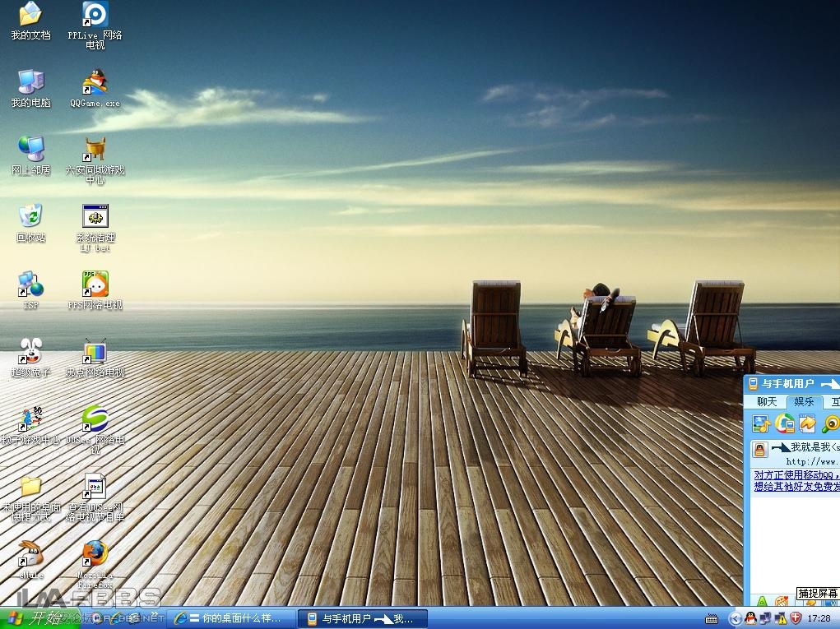840x629 pixels.
Task: Open 我的电脑 on the desktop
Action: coord(30,82)
